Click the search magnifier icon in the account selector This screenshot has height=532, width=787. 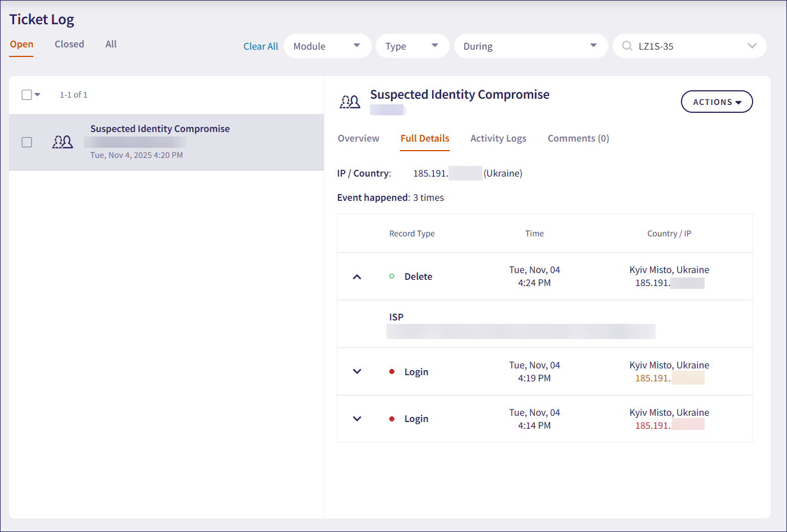tap(627, 46)
